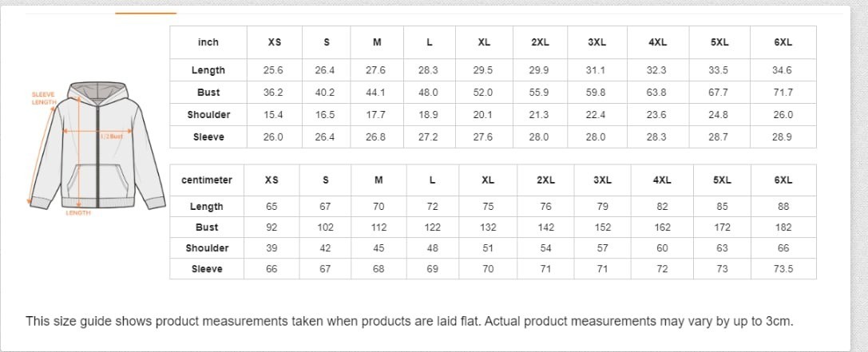Image resolution: width=868 pixels, height=352 pixels.
Task: Select the XS column header in centimeter table
Action: [271, 180]
